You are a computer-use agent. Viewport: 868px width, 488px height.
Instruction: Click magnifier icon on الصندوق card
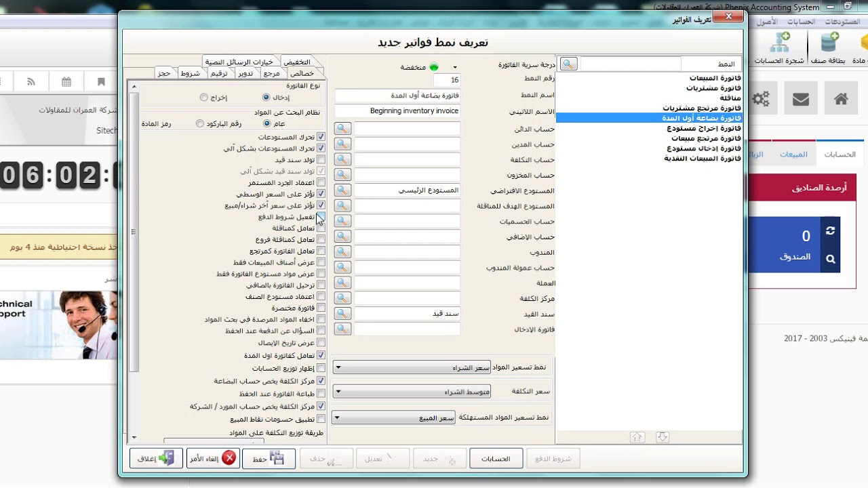[830, 258]
